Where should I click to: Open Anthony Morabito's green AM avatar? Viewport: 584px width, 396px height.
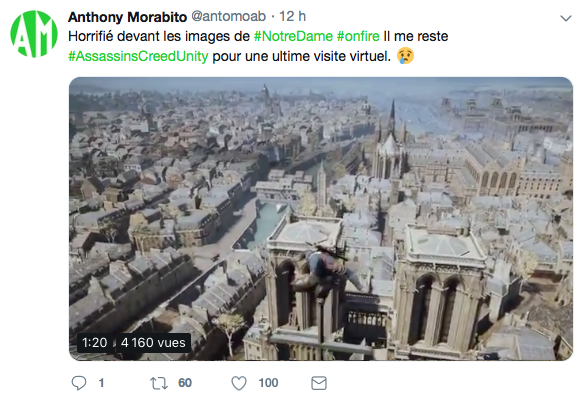34,34
